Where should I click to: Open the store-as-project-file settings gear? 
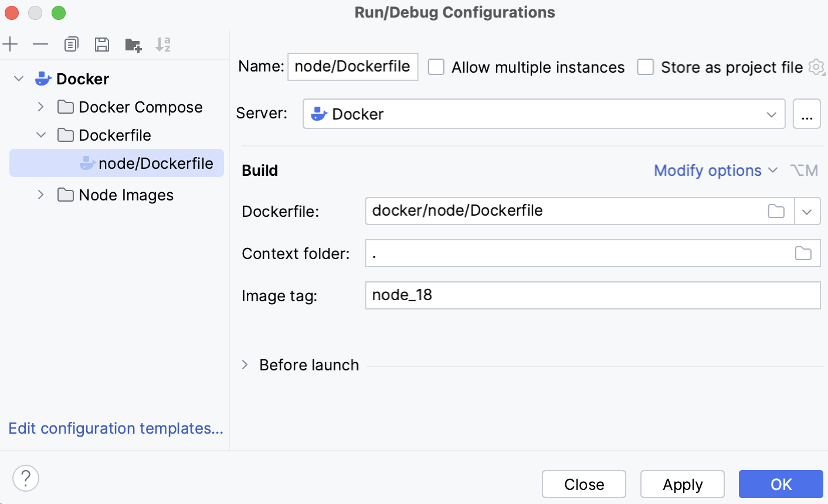[816, 67]
